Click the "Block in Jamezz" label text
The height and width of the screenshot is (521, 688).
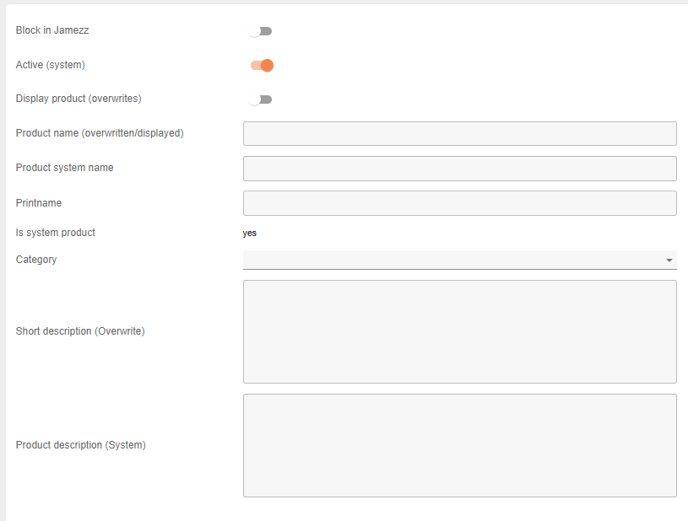coord(52,31)
